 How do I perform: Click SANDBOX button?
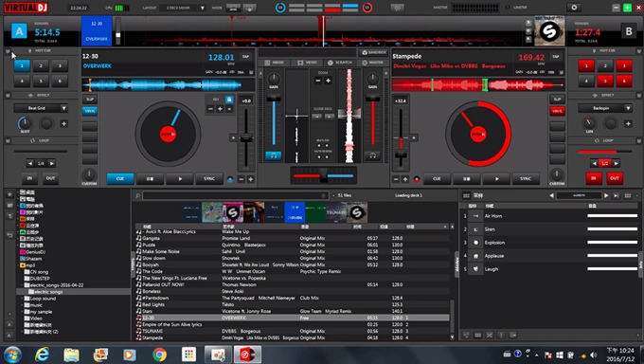[373, 53]
